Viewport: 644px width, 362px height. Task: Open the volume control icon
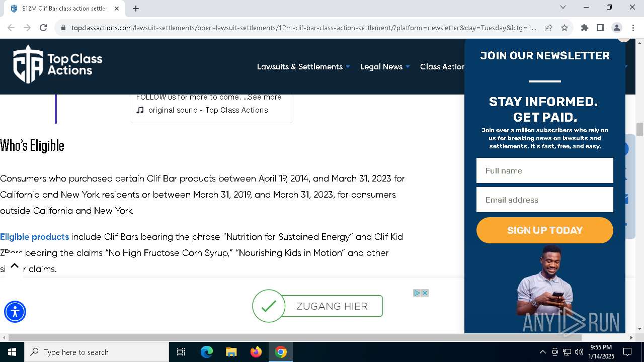click(x=579, y=352)
